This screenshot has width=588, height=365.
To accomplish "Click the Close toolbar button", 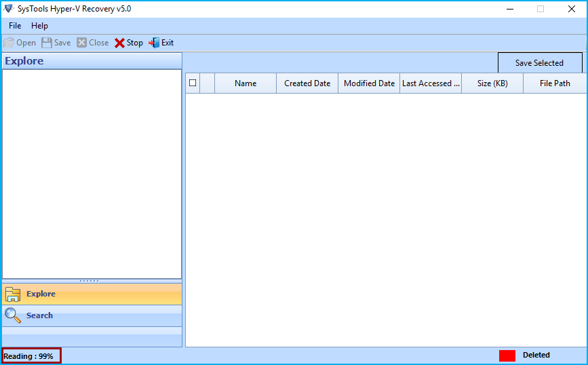I will pos(93,43).
